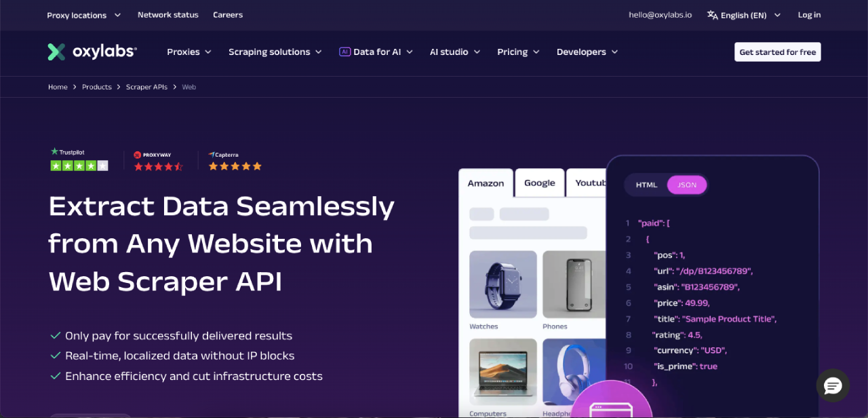The height and width of the screenshot is (418, 868).
Task: Click Get started for free button
Action: coord(778,52)
